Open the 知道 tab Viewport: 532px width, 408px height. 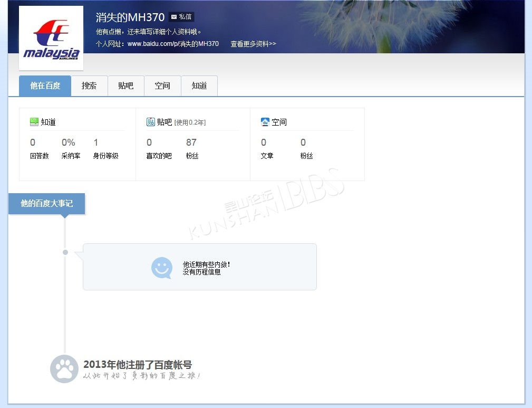(199, 86)
